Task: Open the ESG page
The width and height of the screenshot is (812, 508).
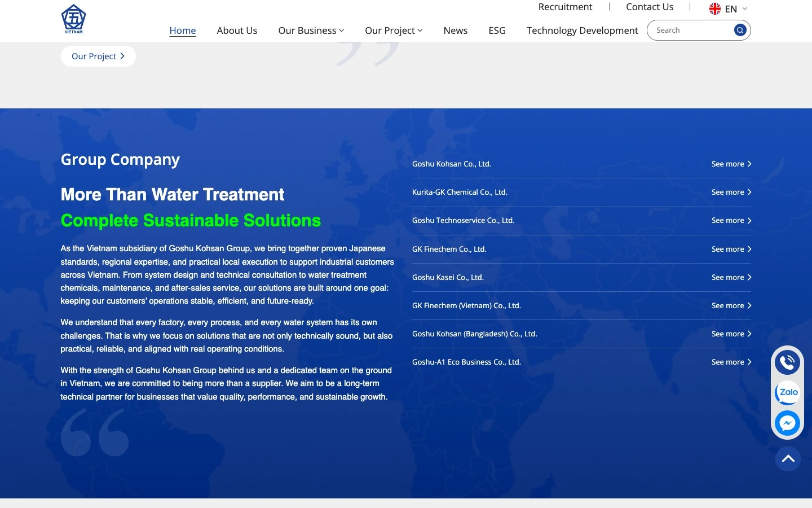Action: coord(497,30)
